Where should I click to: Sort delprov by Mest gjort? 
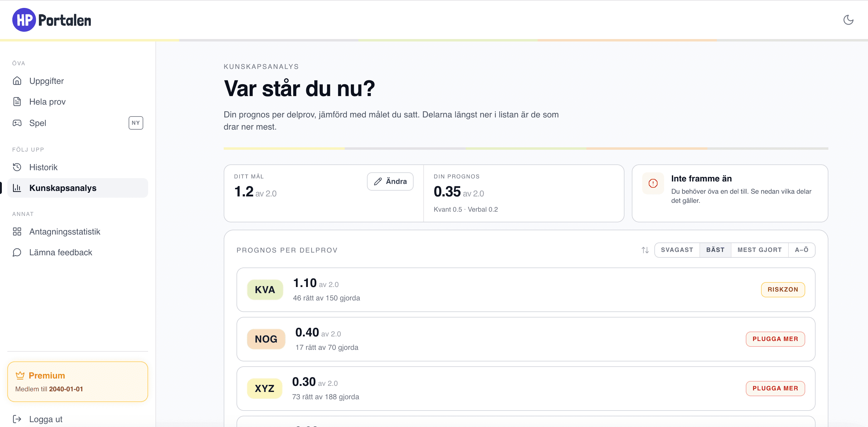click(759, 250)
